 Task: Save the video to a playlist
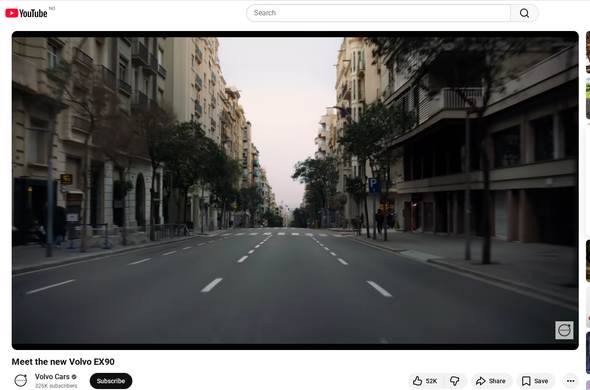point(535,381)
